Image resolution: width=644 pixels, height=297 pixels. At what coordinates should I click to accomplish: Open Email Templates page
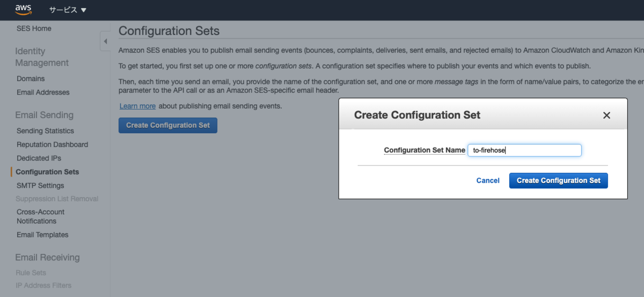click(42, 235)
